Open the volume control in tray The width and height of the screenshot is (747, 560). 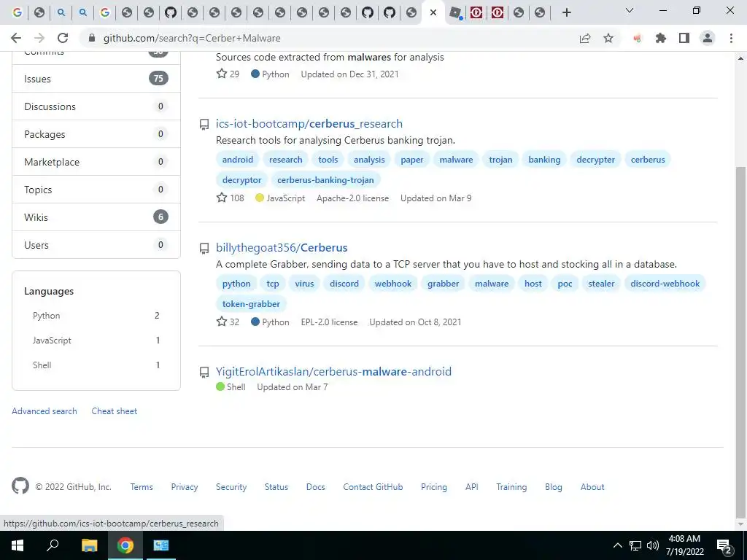click(653, 545)
